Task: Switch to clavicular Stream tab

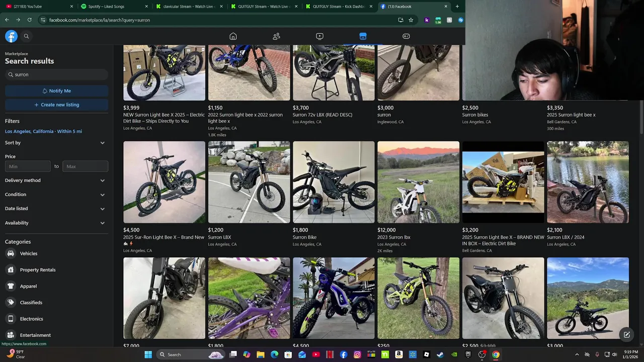Action: point(189,7)
